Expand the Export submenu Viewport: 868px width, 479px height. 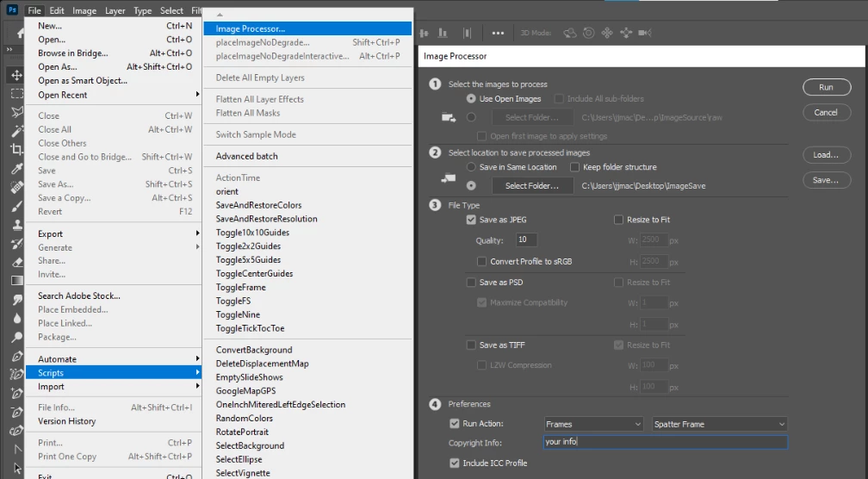tap(114, 233)
